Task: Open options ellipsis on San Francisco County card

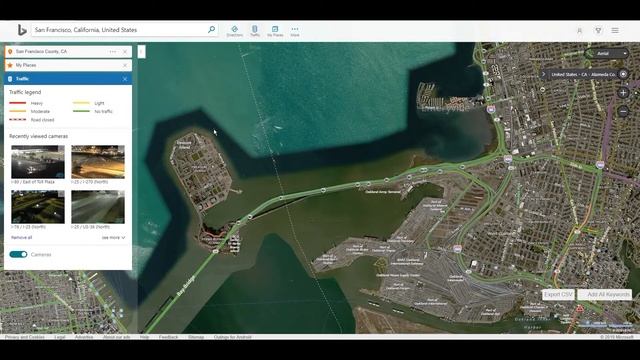Action: click(x=113, y=51)
